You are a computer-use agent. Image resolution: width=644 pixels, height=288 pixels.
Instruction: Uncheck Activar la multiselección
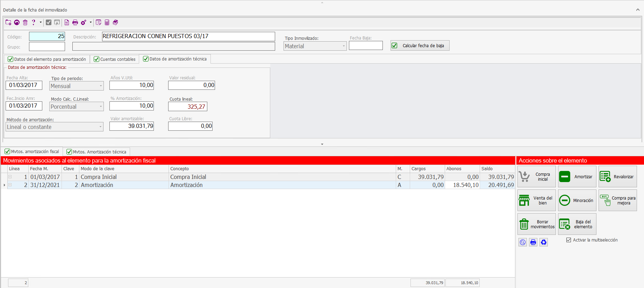pyautogui.click(x=568, y=240)
